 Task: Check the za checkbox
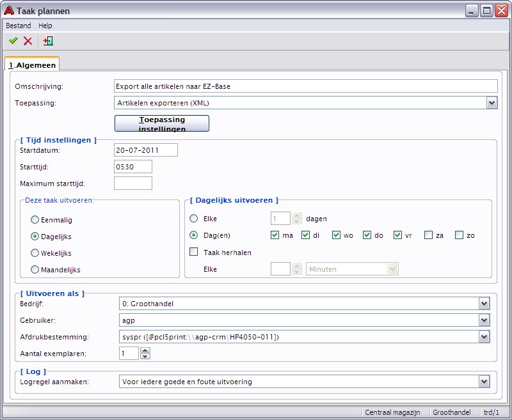[x=428, y=235]
